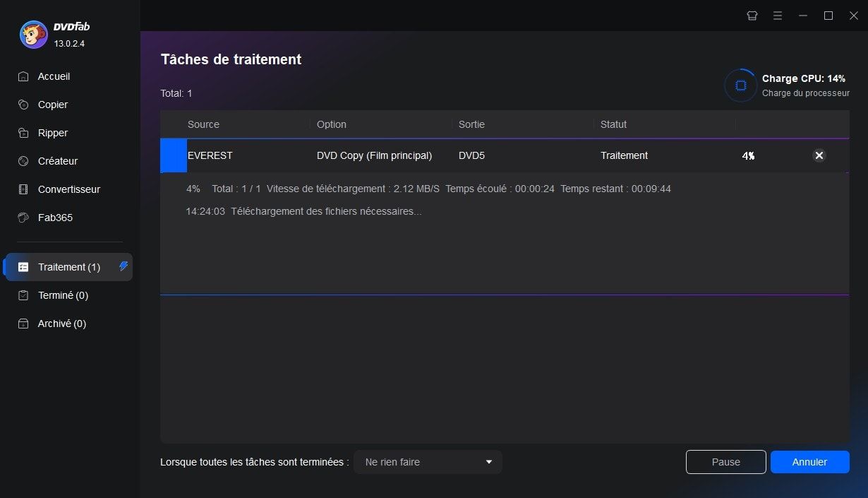Open the Accueil section
Image resolution: width=868 pixels, height=498 pixels.
[68, 76]
